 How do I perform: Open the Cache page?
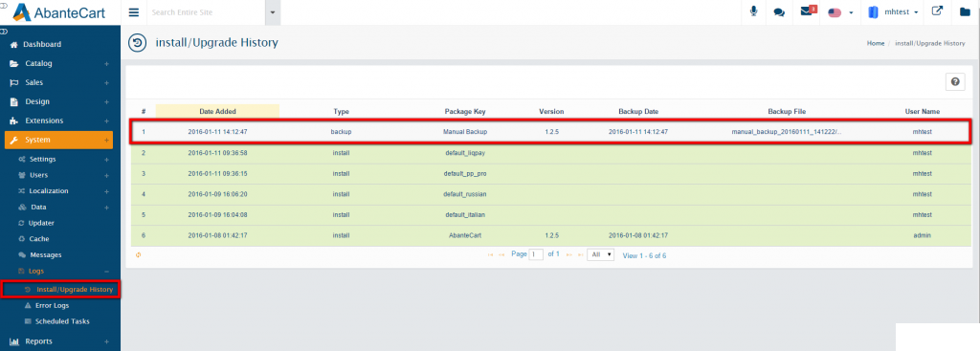(38, 238)
